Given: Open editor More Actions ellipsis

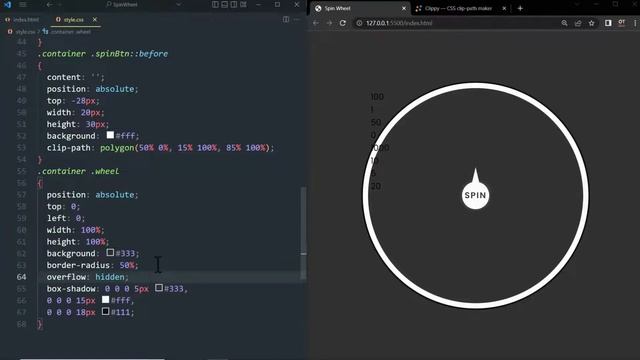Looking at the screenshot, I should coord(297,19).
